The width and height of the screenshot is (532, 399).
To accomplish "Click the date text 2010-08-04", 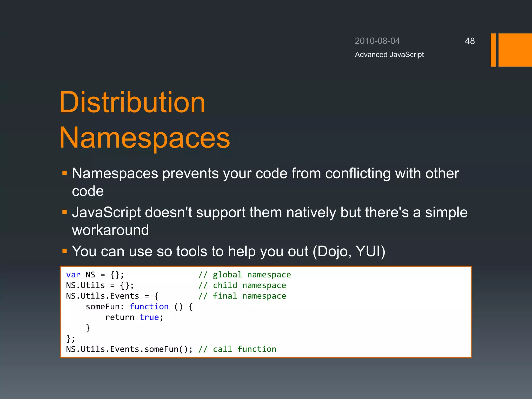I will tap(377, 41).
